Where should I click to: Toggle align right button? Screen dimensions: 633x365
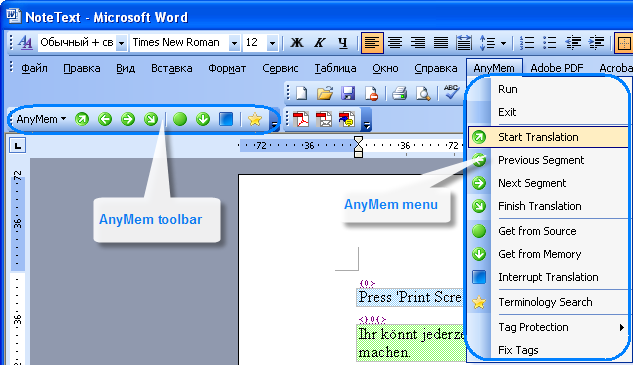coord(418,42)
